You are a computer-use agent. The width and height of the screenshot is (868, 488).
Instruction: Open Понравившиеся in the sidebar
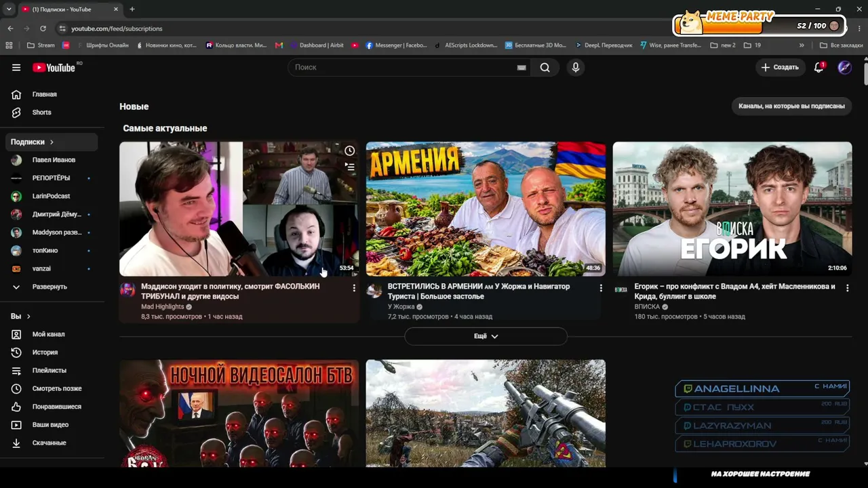pyautogui.click(x=52, y=407)
